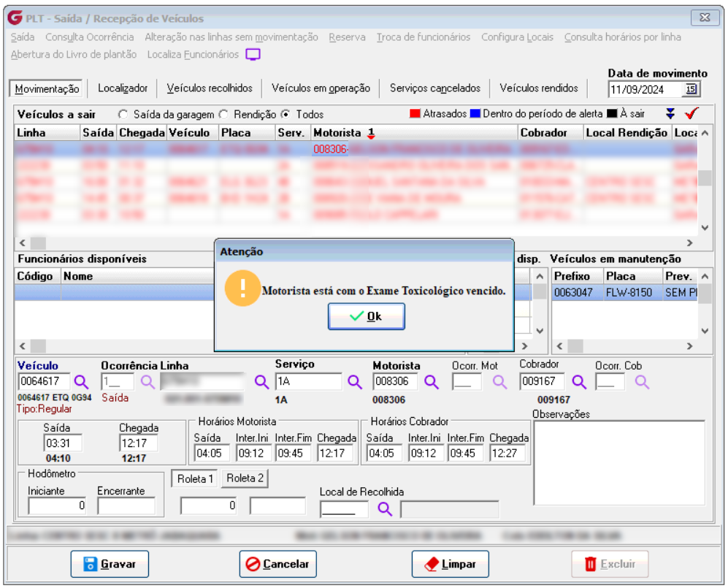The image size is (728, 588).
Task: Sort by Placa column header
Action: point(246,133)
